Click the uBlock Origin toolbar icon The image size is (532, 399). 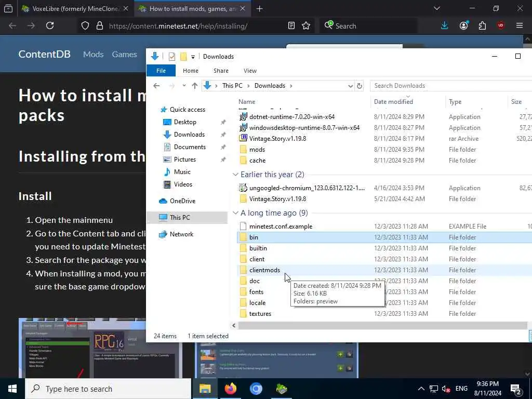click(x=501, y=25)
